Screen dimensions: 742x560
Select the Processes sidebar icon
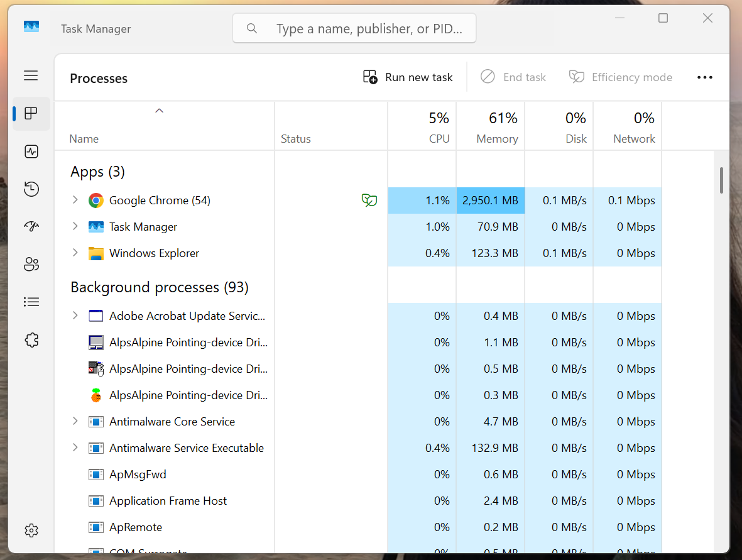31,114
